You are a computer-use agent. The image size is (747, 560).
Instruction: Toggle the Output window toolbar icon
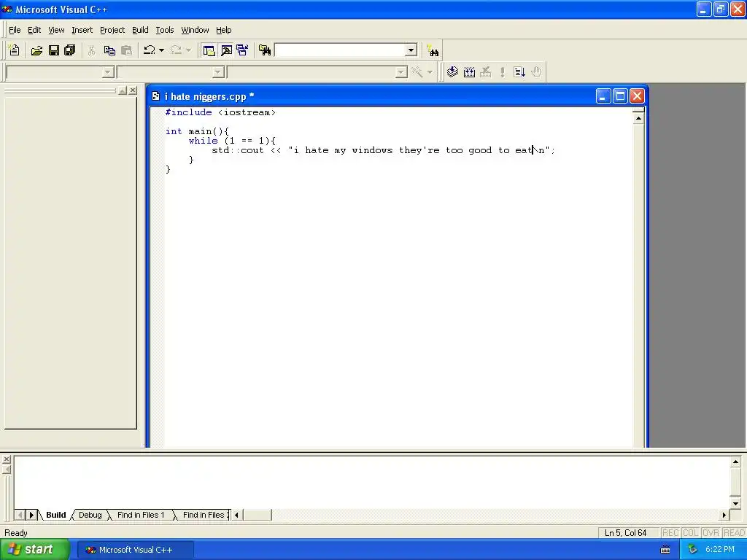click(x=226, y=50)
